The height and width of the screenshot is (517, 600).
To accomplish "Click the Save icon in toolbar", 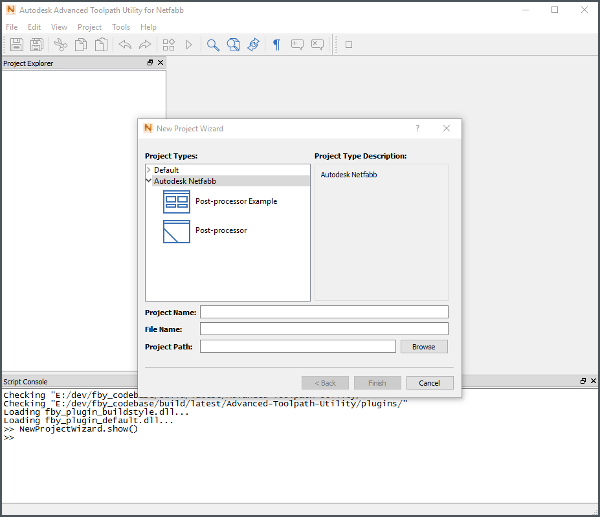I will coord(16,44).
